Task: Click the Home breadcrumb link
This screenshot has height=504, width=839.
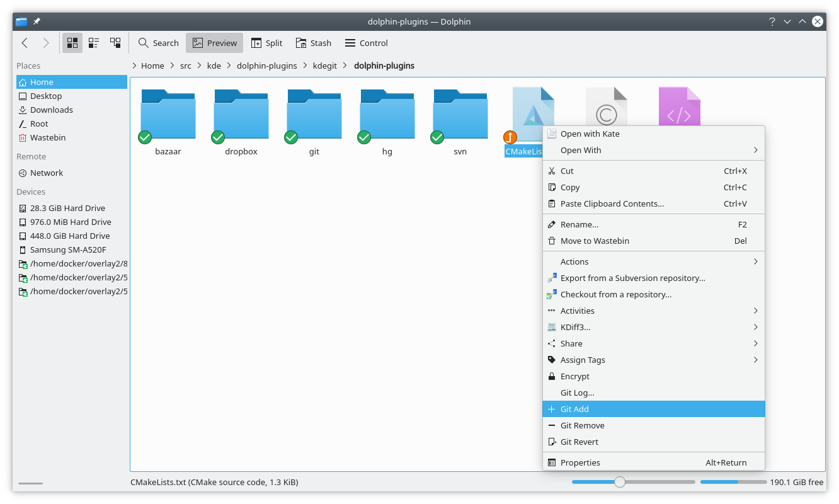Action: click(152, 66)
